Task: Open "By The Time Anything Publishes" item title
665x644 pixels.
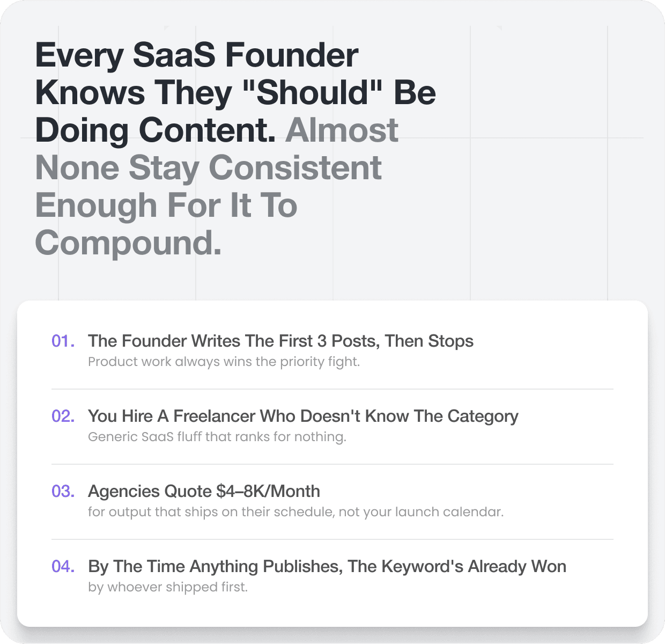Action: pos(327,567)
